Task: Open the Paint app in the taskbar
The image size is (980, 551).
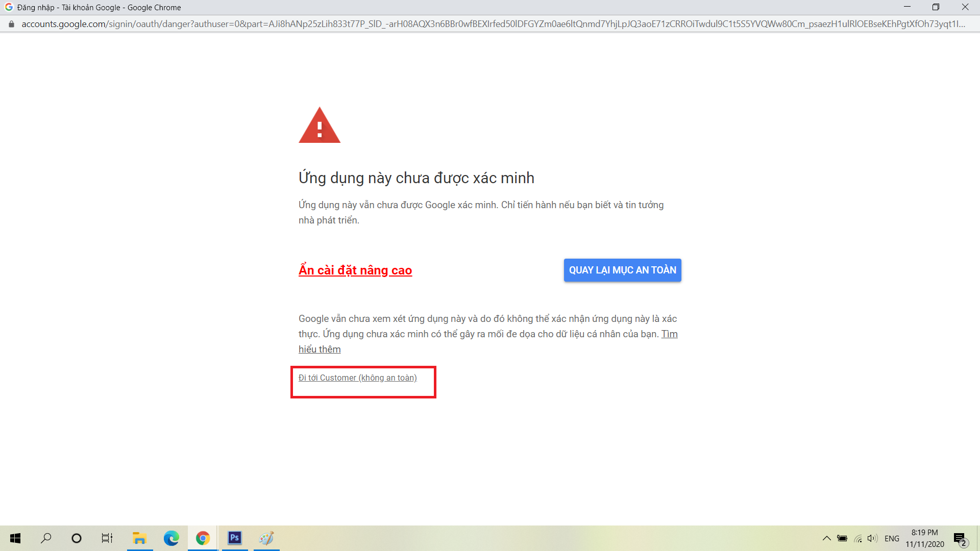Action: pyautogui.click(x=266, y=538)
